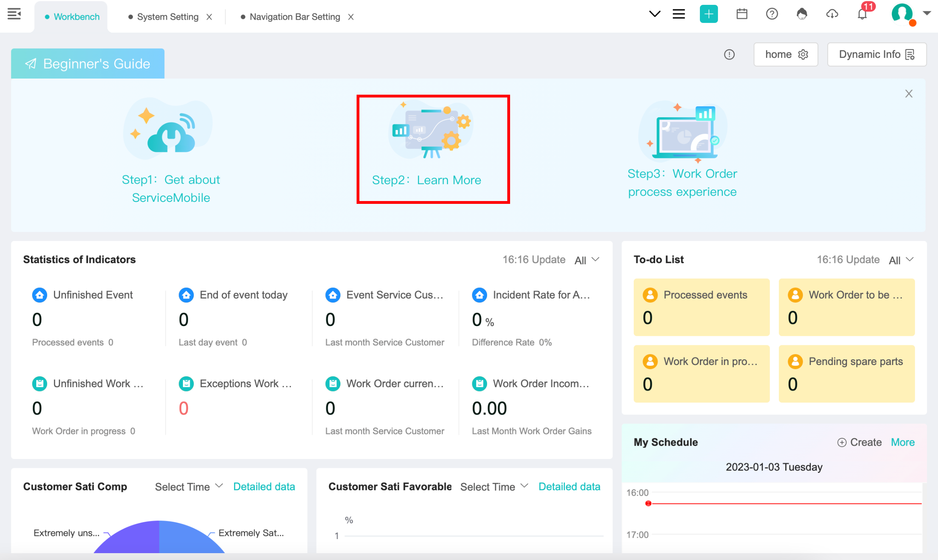The width and height of the screenshot is (938, 560).
Task: Click the Statistics of Indicators heading
Action: point(79,259)
